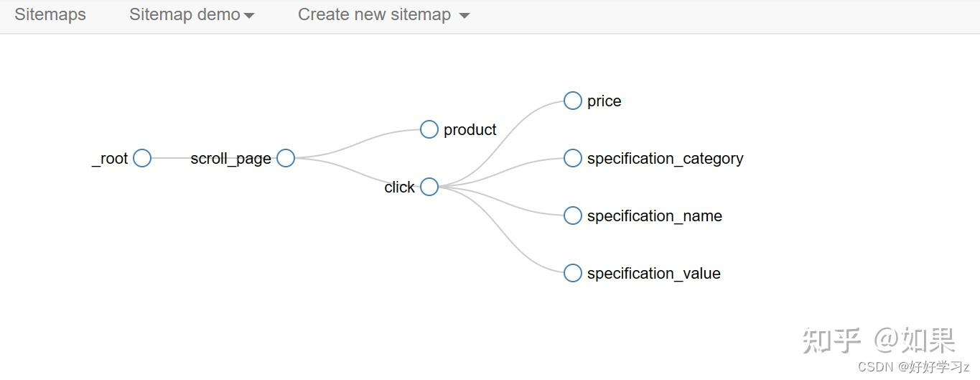
Task: Click the _root node label
Action: click(x=110, y=159)
